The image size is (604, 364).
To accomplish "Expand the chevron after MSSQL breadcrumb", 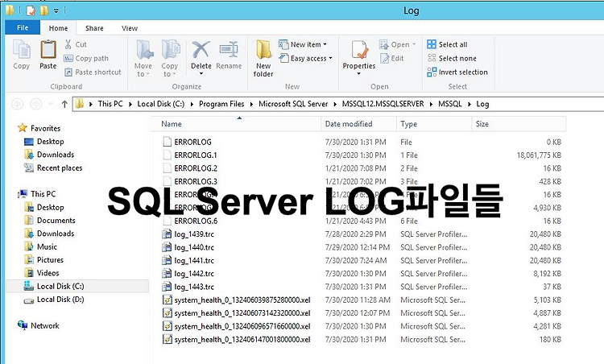I will tap(470, 104).
